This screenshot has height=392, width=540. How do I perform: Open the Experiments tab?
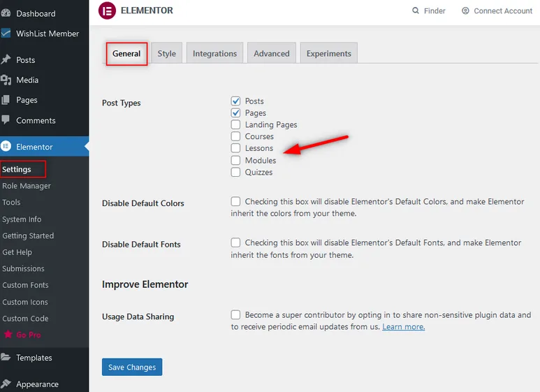click(329, 53)
